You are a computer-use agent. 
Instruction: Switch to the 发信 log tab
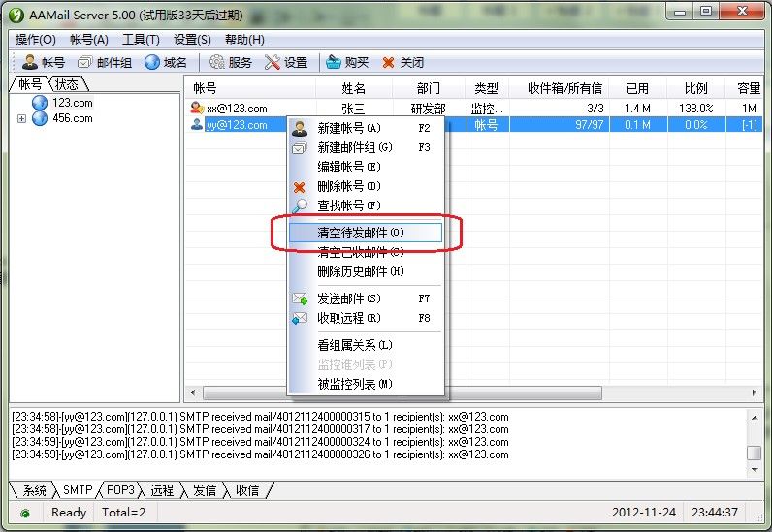pos(205,490)
